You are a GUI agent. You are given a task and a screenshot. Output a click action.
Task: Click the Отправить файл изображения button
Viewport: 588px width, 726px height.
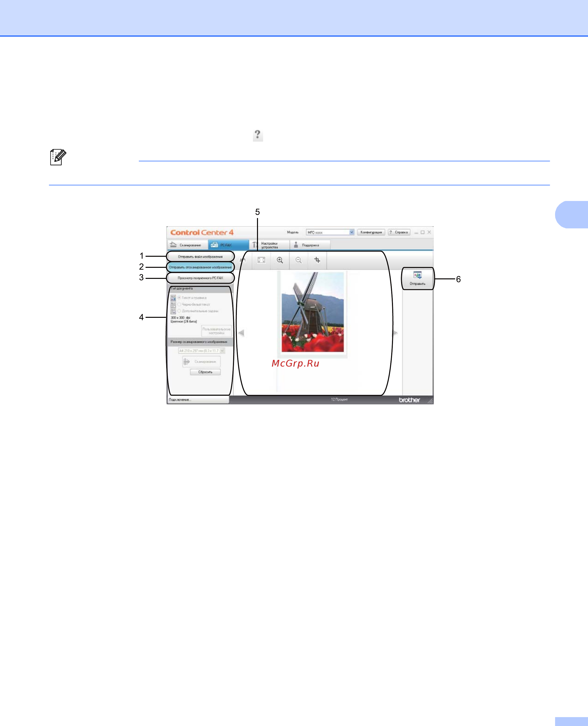click(200, 257)
